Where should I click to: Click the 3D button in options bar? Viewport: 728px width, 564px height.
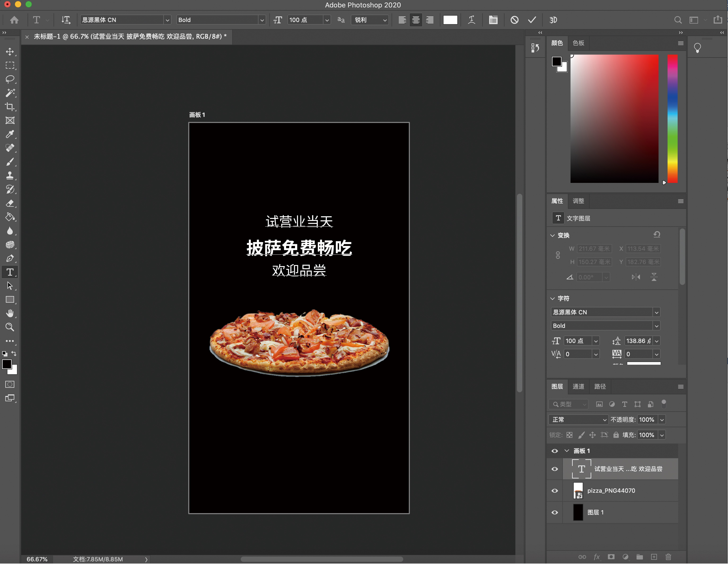coord(553,20)
